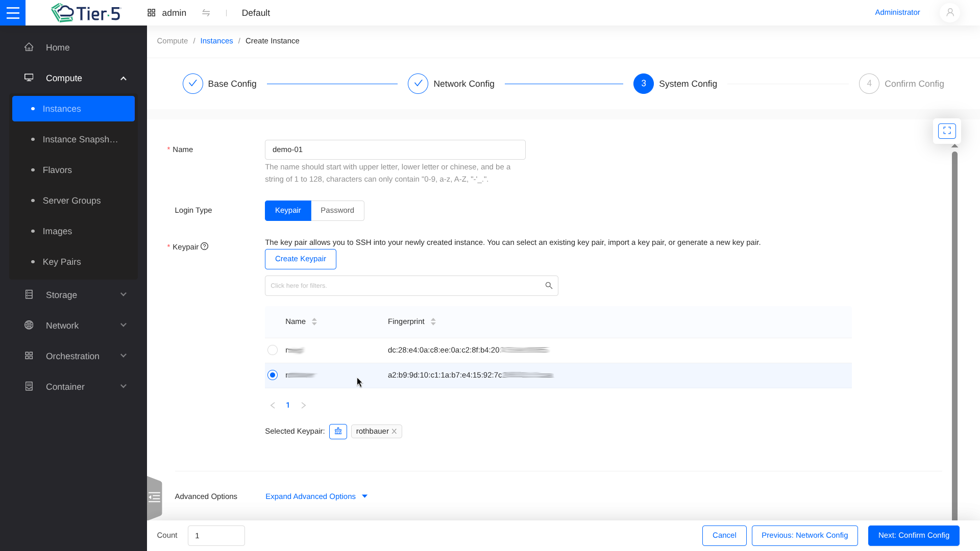Click the Keypair help question icon
Screen dimensions: 980x551
click(x=205, y=246)
